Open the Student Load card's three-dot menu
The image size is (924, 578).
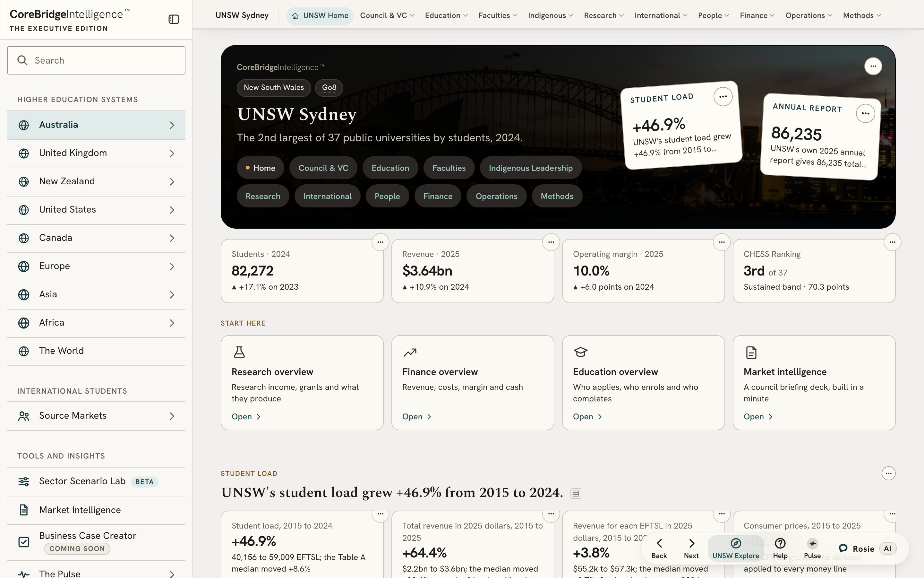tap(723, 96)
